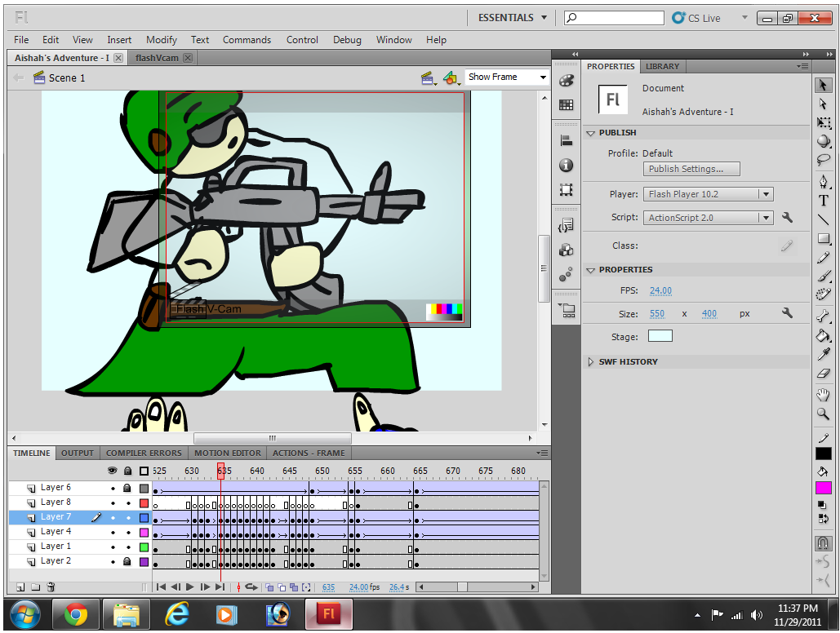
Task: Open the Modify menu
Action: (x=162, y=40)
